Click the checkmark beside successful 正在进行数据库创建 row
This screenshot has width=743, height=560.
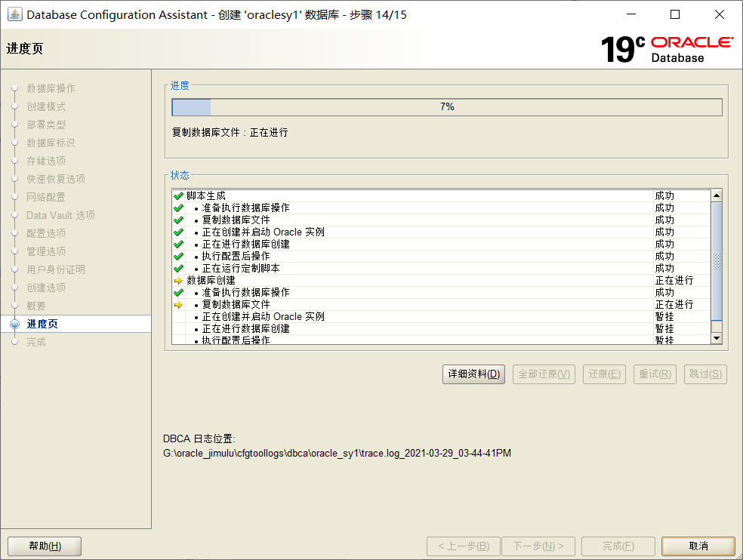[179, 244]
